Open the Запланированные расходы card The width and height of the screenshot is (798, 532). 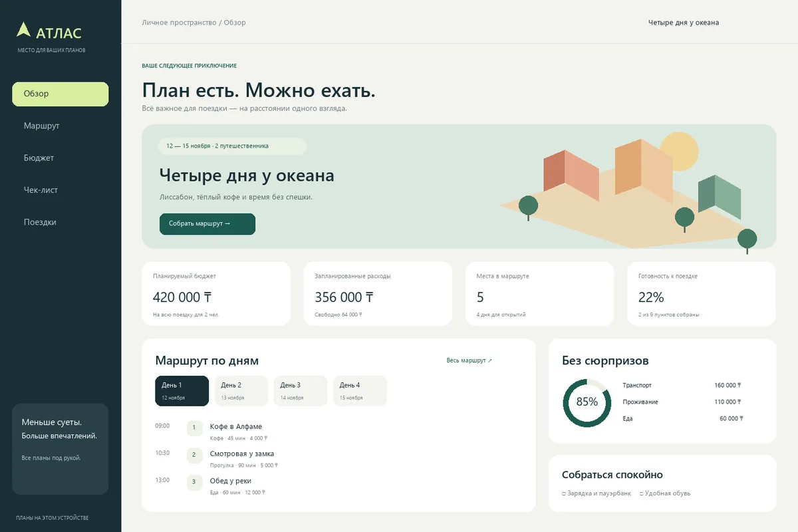pyautogui.click(x=378, y=294)
